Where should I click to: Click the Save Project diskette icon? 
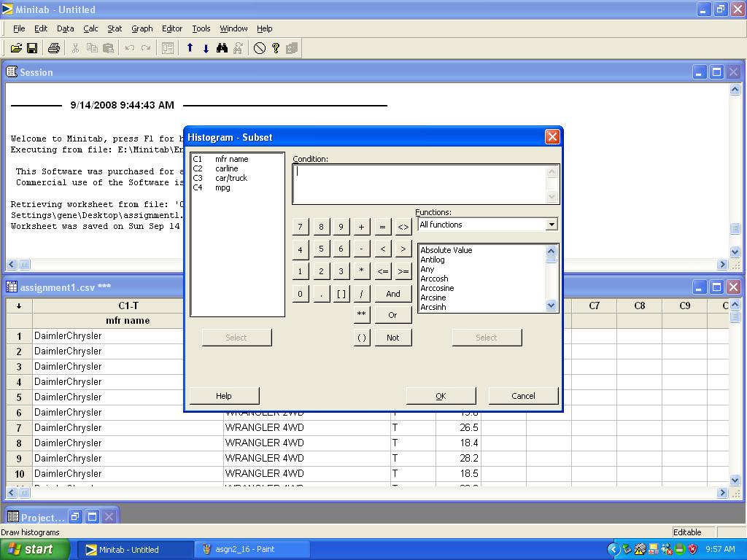(32, 48)
